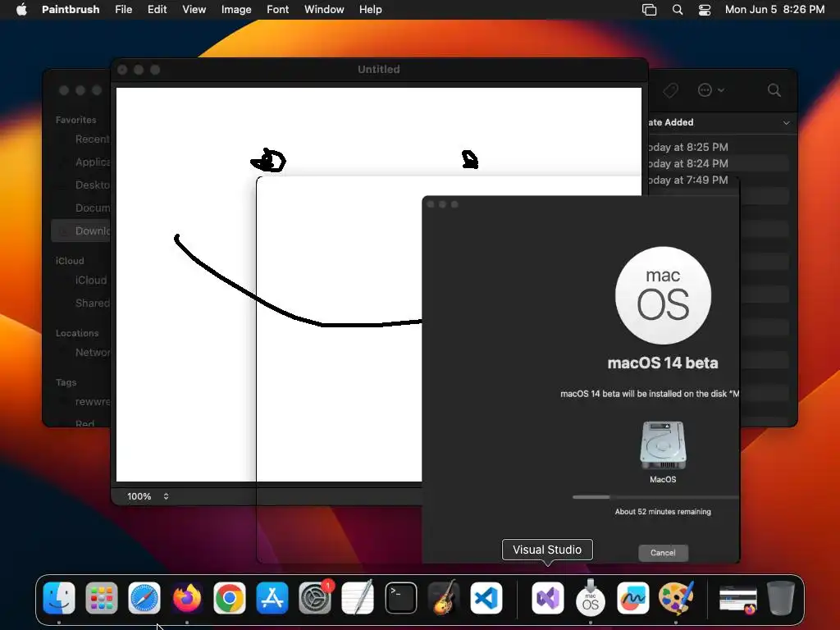Click the MacOS disk icon in installer
The width and height of the screenshot is (840, 630).
pyautogui.click(x=663, y=445)
